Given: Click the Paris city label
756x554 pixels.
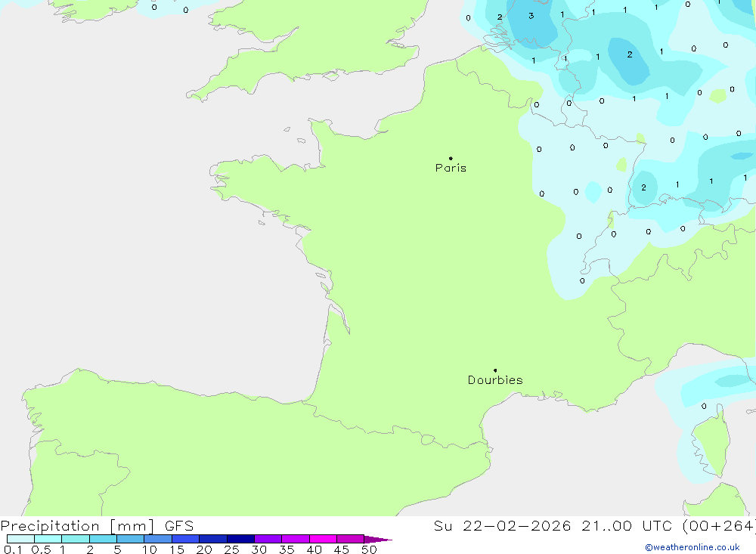Looking at the screenshot, I should pos(451,168).
